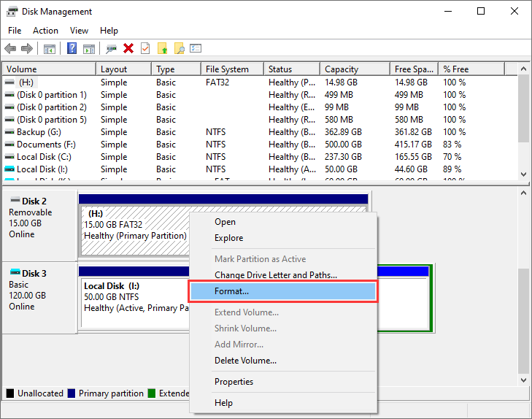This screenshot has width=532, height=419.
Task: Click the Back arrow toolbar icon
Action: pos(10,49)
